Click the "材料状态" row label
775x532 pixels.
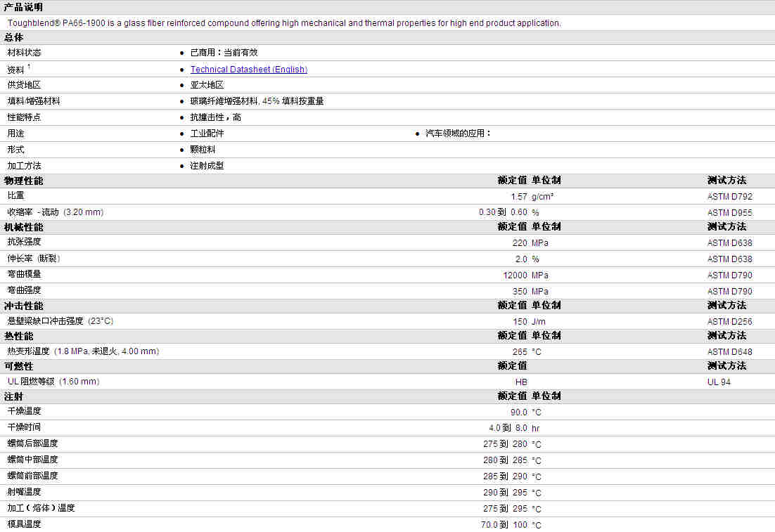pos(24,53)
